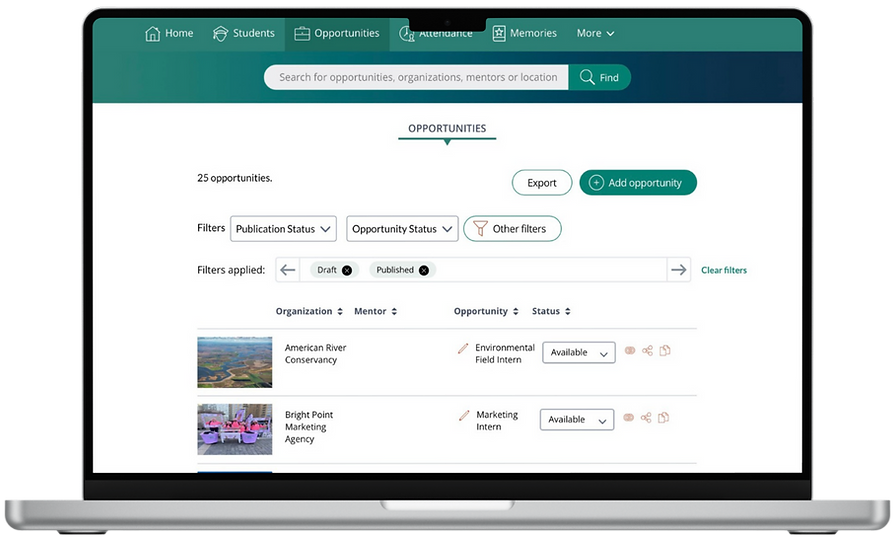Sort by Mentor column
This screenshot has width=896, height=551.
(375, 312)
